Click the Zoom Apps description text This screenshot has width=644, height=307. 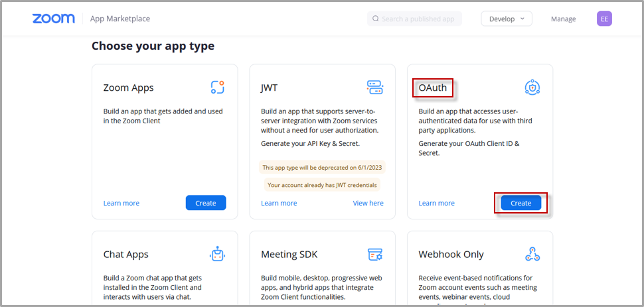point(163,116)
